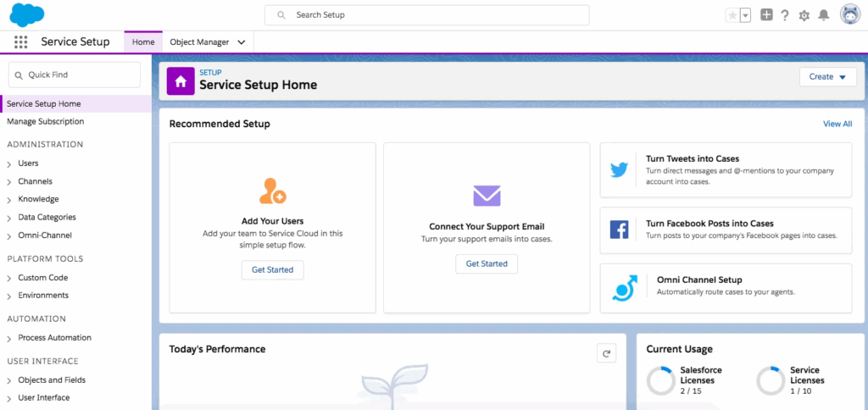Click the Salesforce cloud logo
The width and height of the screenshot is (868, 410).
tap(27, 14)
